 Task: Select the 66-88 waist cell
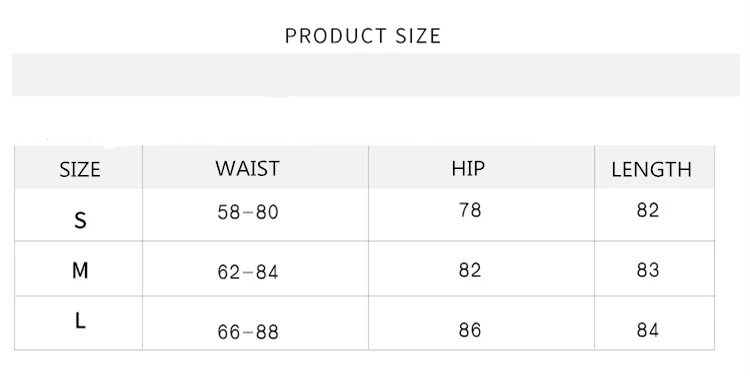tap(248, 333)
